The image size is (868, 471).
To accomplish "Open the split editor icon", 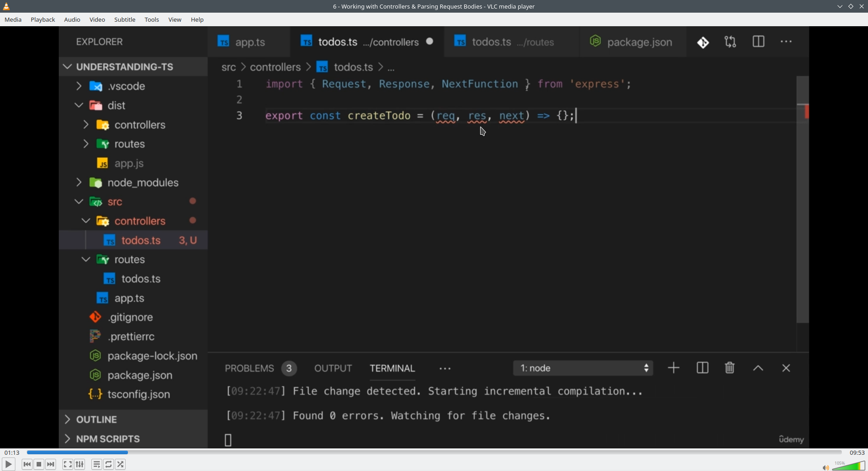I will point(759,42).
